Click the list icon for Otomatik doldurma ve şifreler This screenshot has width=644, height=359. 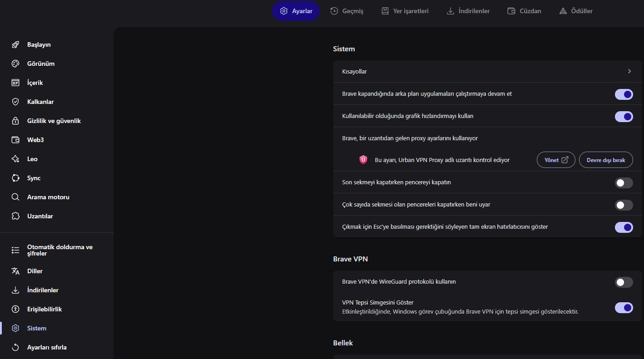[15, 250]
